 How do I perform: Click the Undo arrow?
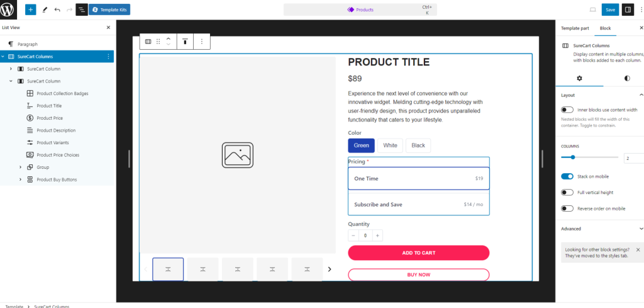point(57,9)
